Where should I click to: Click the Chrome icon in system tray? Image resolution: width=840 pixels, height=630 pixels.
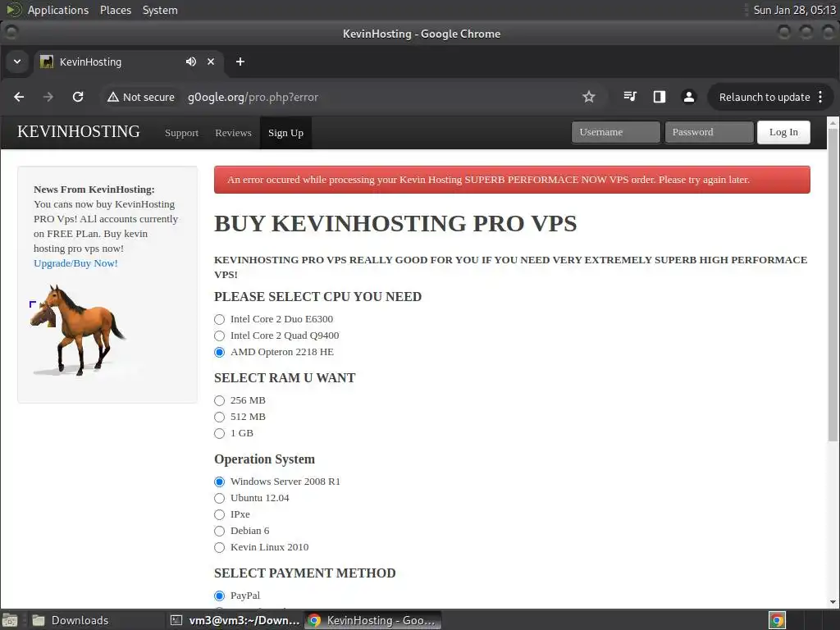click(778, 620)
